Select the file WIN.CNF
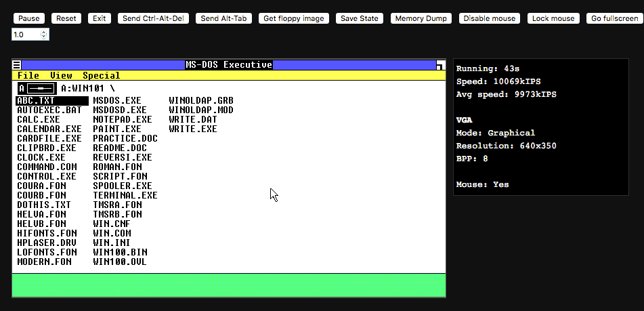 click(x=112, y=224)
